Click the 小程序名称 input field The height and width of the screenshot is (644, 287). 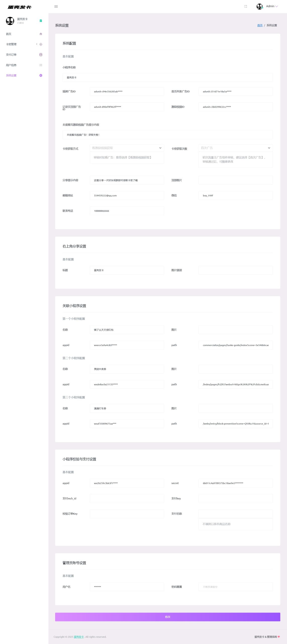click(x=167, y=77)
